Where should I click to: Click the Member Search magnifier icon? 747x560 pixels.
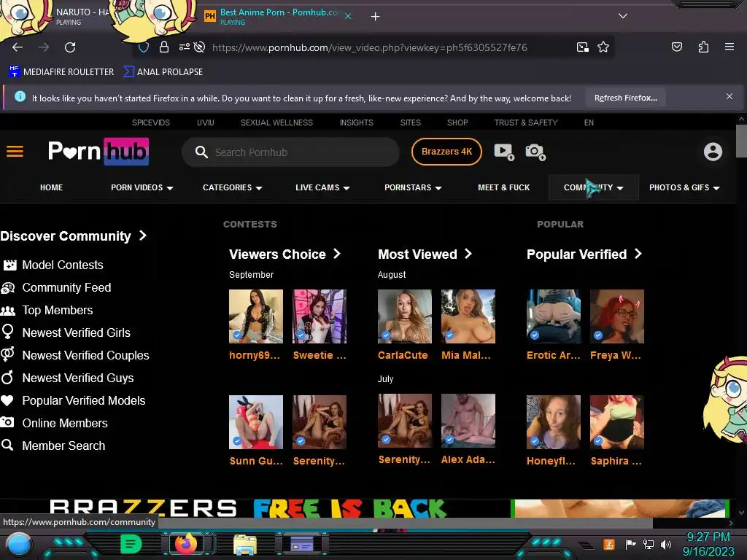point(7,445)
